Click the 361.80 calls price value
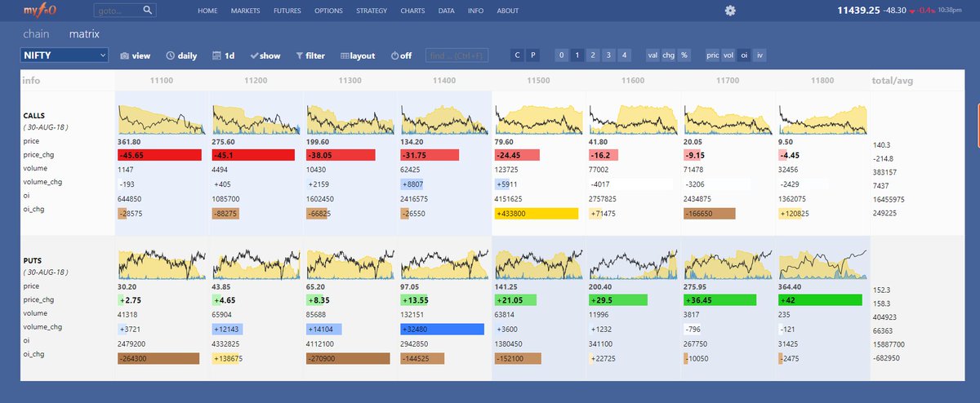The height and width of the screenshot is (403, 980). click(131, 142)
